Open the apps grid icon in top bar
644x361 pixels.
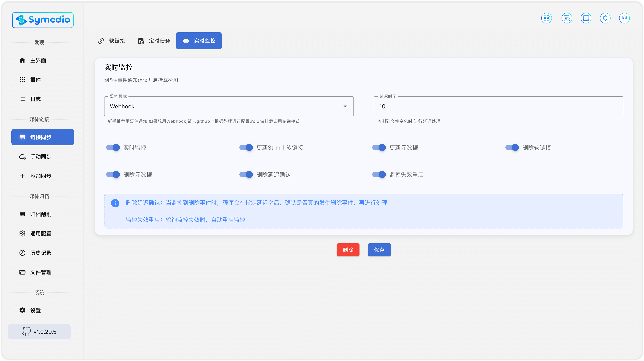point(546,18)
